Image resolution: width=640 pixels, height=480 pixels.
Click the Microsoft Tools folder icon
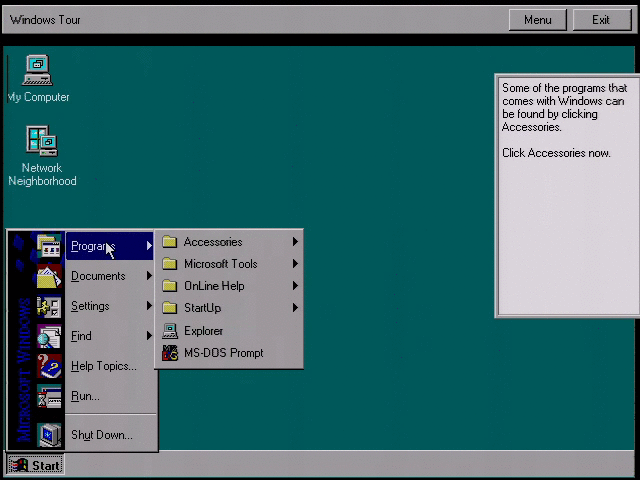pyautogui.click(x=169, y=264)
